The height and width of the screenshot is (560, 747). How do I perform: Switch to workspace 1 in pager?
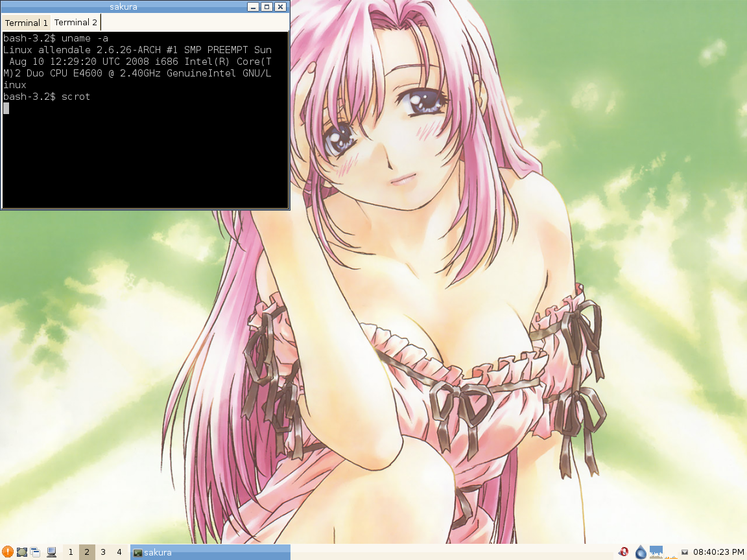(x=71, y=552)
